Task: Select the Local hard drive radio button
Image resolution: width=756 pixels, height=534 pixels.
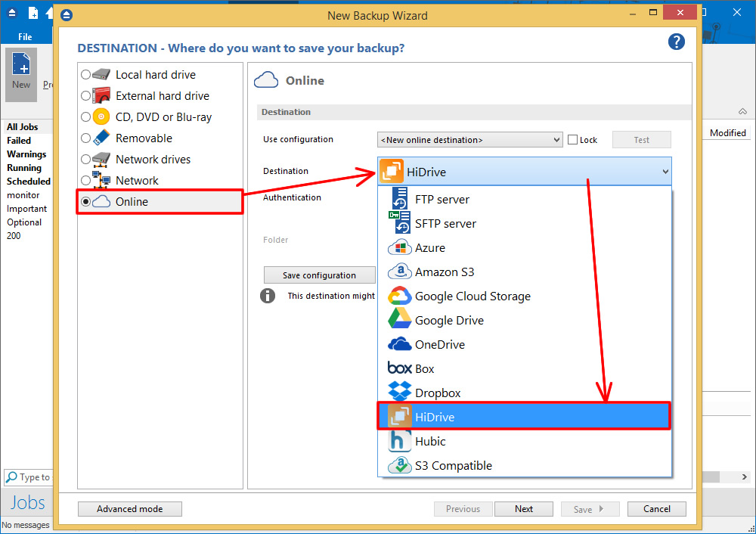Action: [x=85, y=75]
